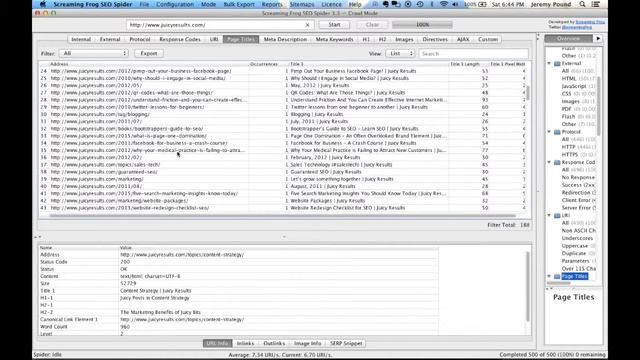Click the battery status icon
640x360 pixels.
tap(482, 4)
